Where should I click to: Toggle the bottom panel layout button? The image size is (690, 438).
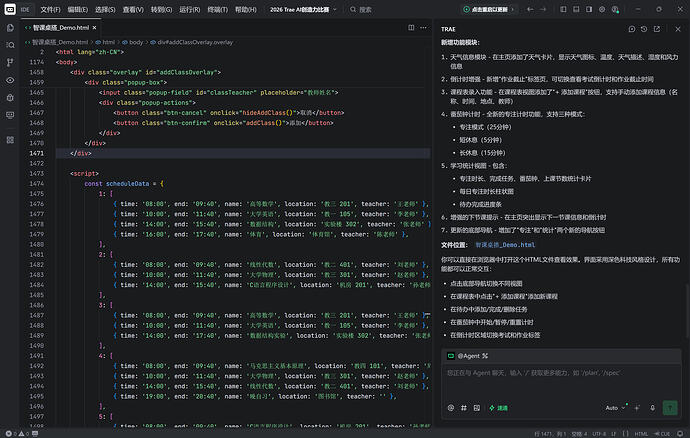[576, 9]
